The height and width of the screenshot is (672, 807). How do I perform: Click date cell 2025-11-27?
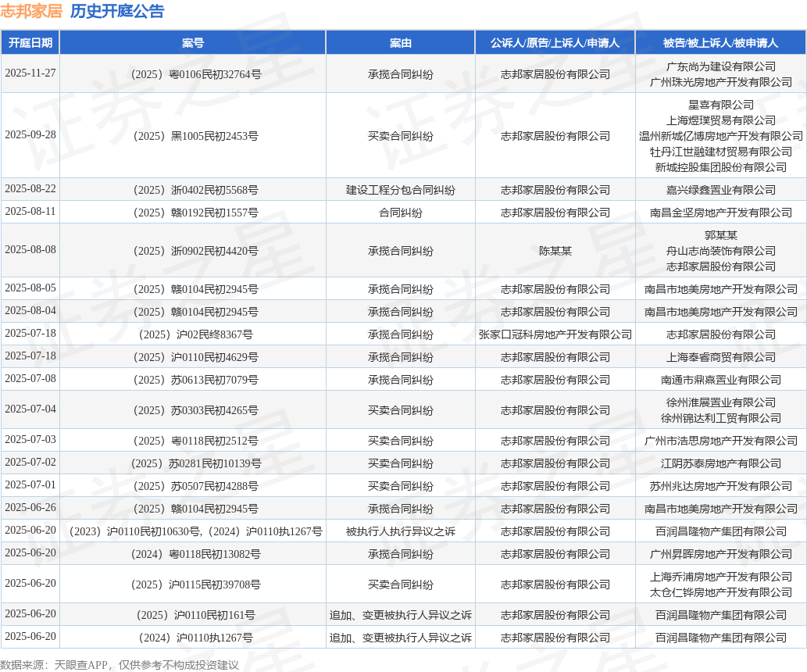point(30,73)
